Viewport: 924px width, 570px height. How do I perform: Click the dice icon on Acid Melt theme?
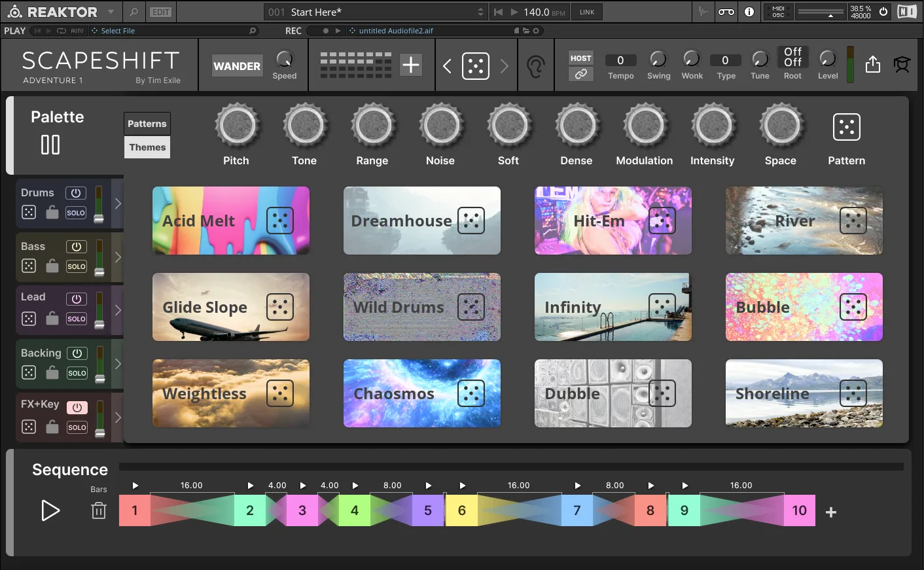[280, 221]
